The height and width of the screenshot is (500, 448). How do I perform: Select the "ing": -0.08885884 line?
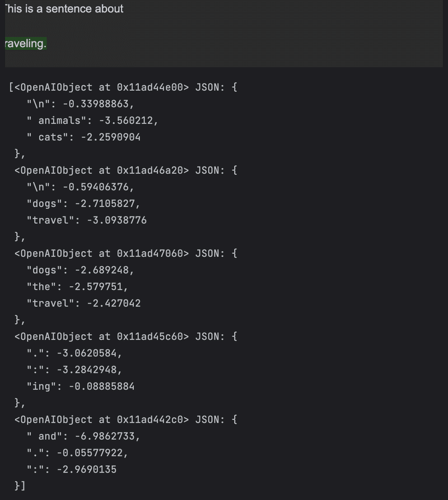pos(81,386)
